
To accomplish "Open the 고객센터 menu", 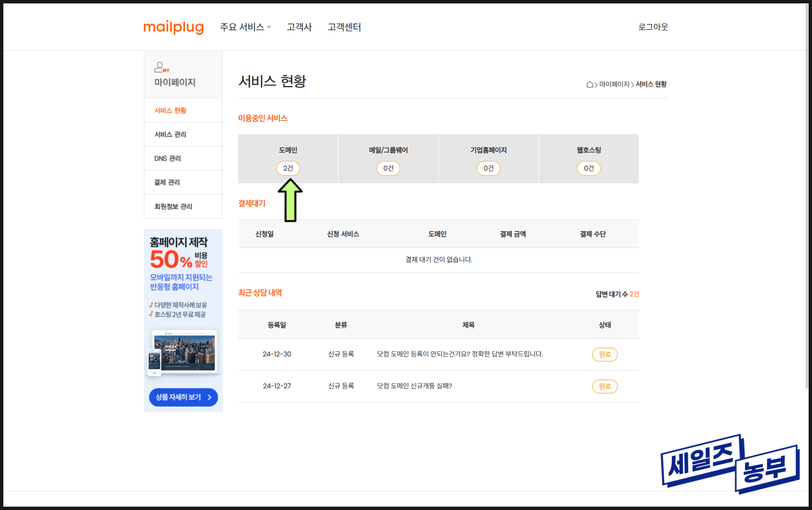I will [x=344, y=27].
